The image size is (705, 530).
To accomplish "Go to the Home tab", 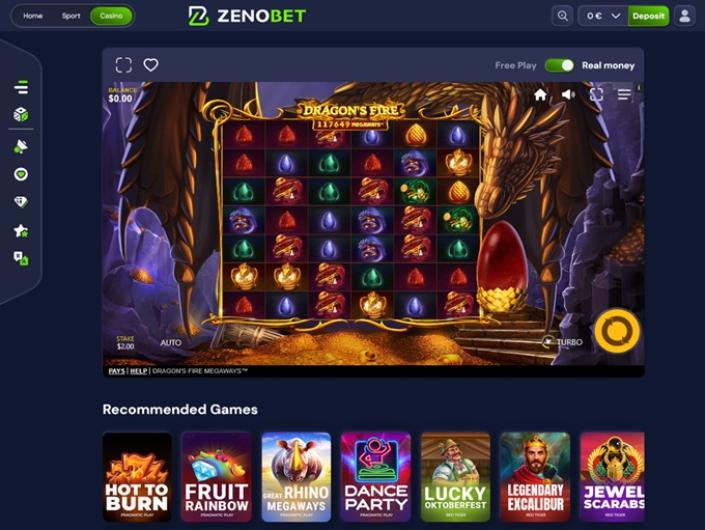I will point(33,16).
